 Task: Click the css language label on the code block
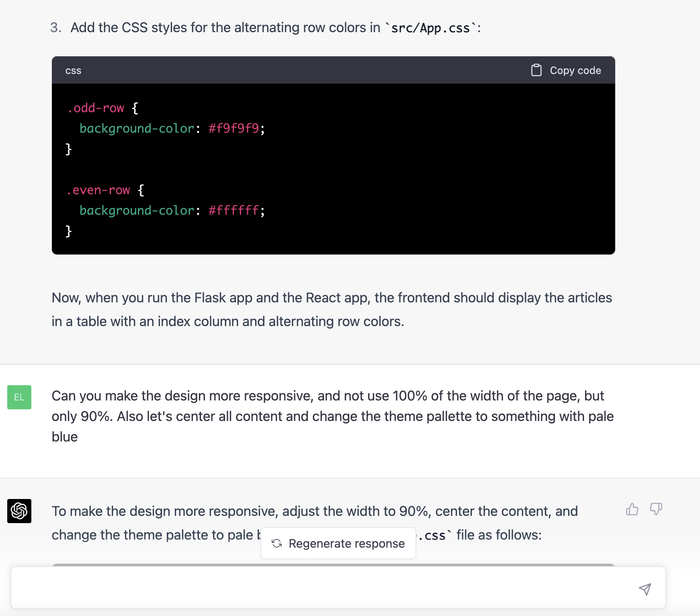coord(74,70)
